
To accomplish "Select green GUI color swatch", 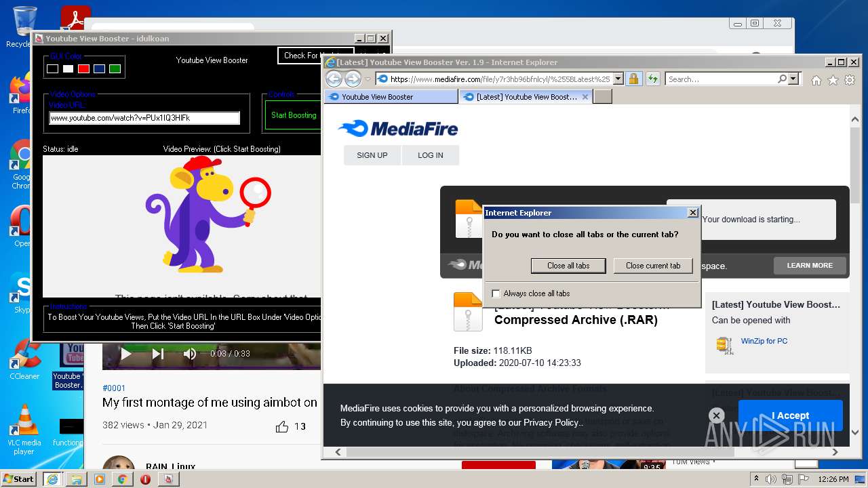I will [x=115, y=69].
